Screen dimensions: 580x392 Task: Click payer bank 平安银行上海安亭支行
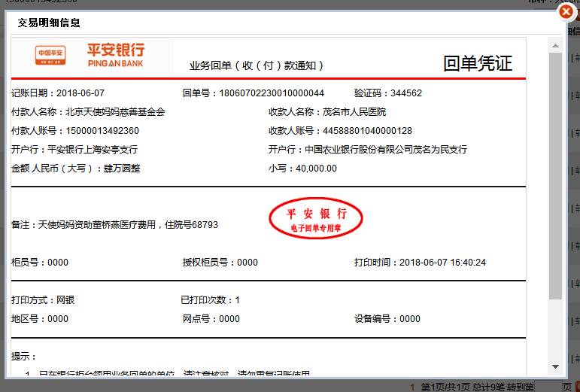[x=93, y=150]
